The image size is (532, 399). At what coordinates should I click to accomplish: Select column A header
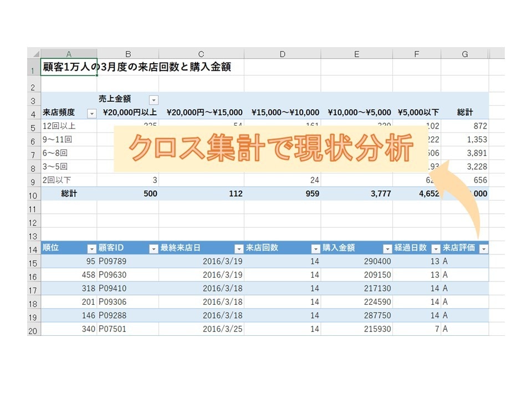click(x=69, y=54)
